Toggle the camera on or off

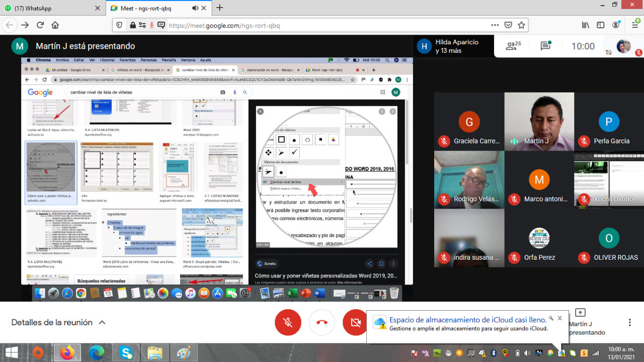[x=355, y=322]
